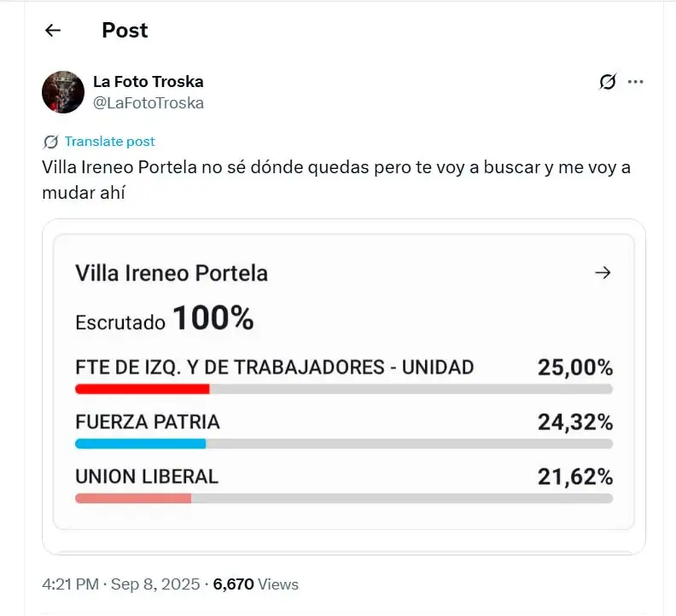This screenshot has width=676, height=616.
Task: Click the Grok icon beside the post header
Action: pos(608,82)
